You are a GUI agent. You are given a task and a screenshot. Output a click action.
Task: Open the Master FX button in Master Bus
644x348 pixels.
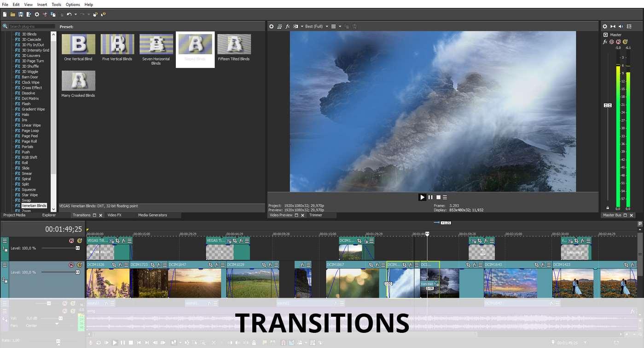click(605, 42)
